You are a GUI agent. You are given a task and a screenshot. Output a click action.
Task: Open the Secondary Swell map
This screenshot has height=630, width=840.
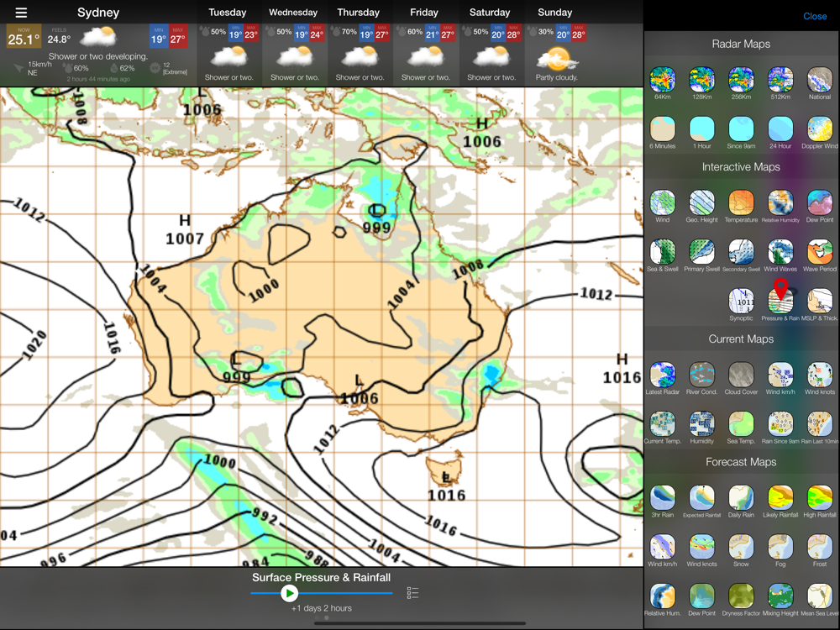(x=742, y=252)
